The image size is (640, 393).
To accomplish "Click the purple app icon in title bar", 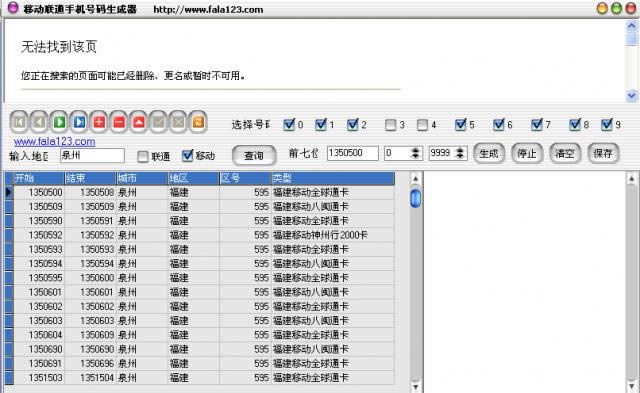I will 13,8.
